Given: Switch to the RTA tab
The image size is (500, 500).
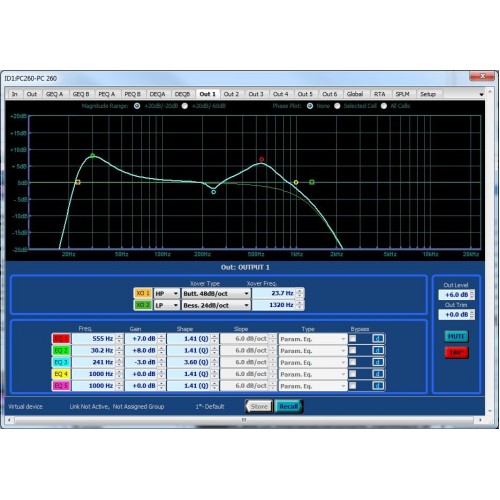Looking at the screenshot, I should (x=379, y=94).
